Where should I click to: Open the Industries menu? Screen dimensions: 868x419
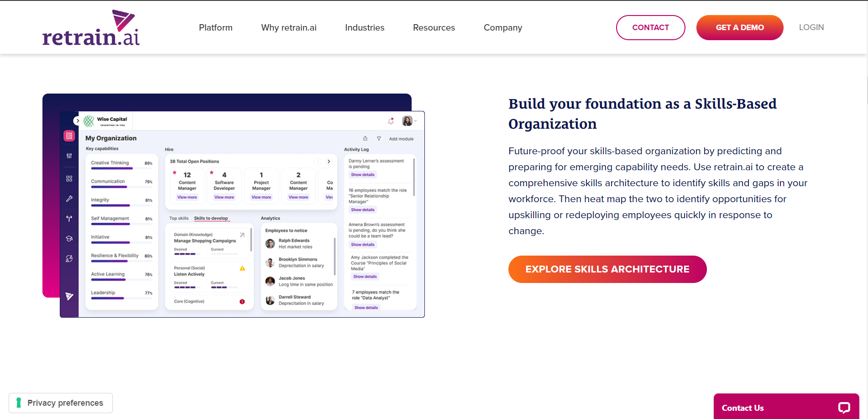point(365,27)
